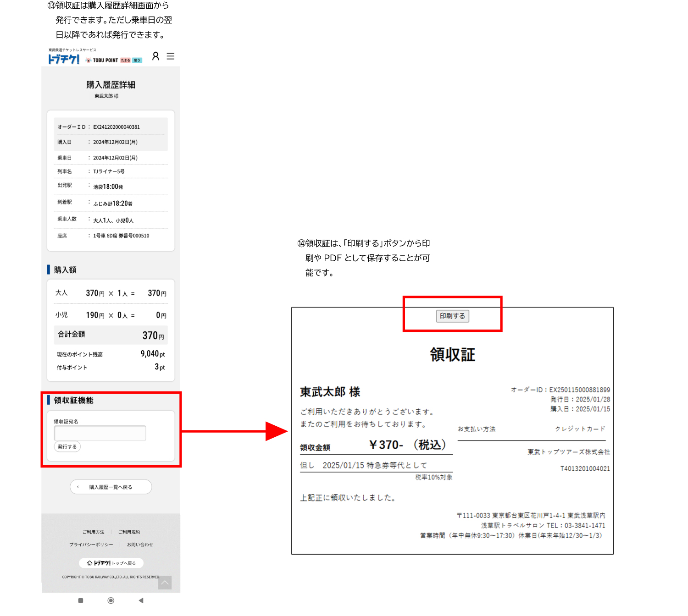This screenshot has height=616, width=688.
Task: Click トブチケ!トップへ戻る button
Action: pyautogui.click(x=111, y=563)
